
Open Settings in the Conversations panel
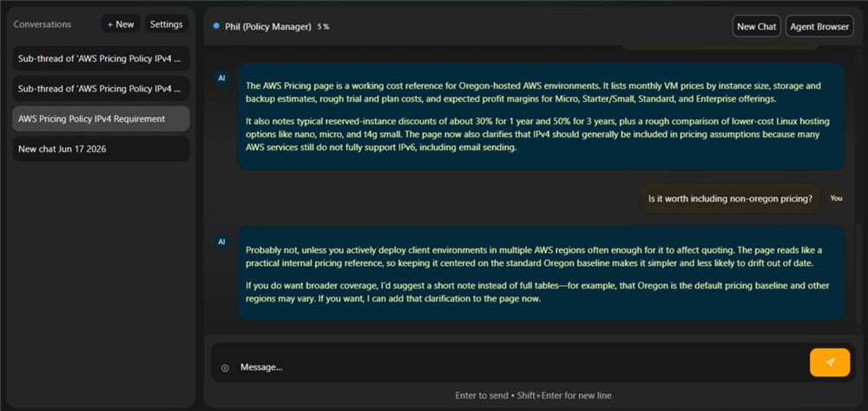point(167,24)
